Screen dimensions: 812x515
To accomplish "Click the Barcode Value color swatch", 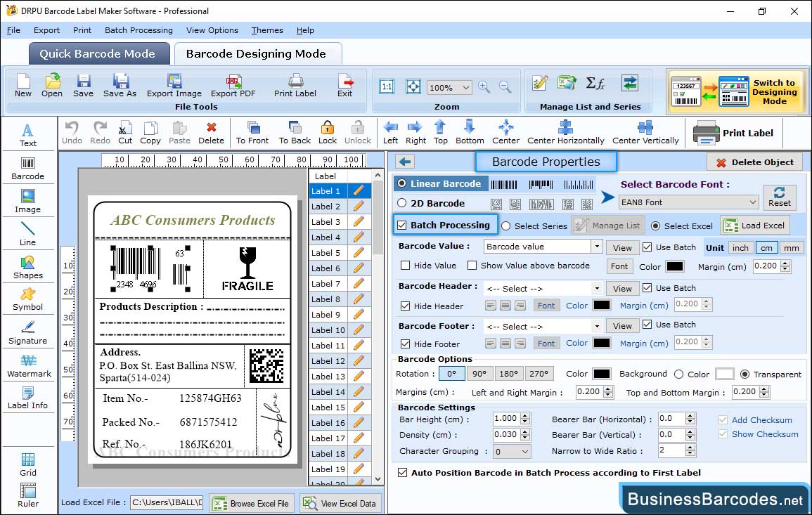I will click(x=674, y=266).
